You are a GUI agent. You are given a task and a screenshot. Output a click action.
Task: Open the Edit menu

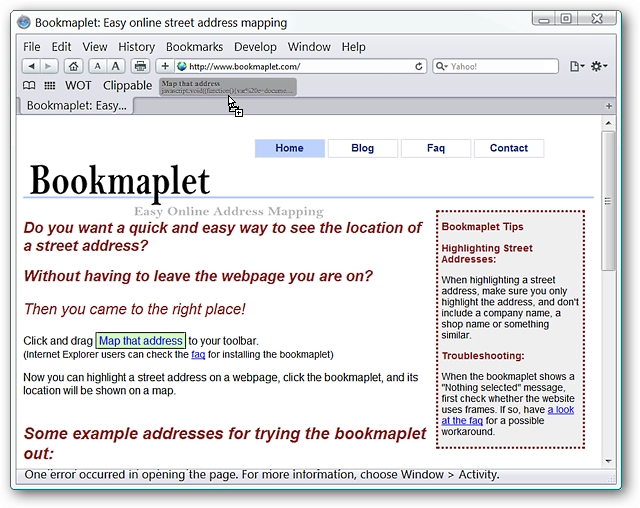[61, 47]
